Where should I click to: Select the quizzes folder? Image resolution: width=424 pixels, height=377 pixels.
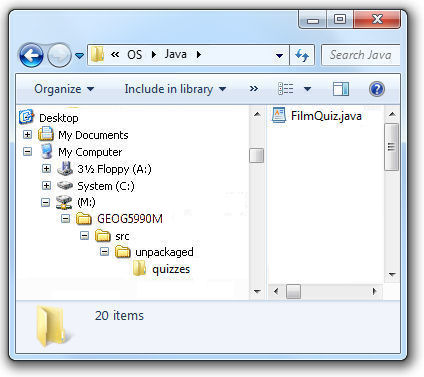click(x=171, y=269)
